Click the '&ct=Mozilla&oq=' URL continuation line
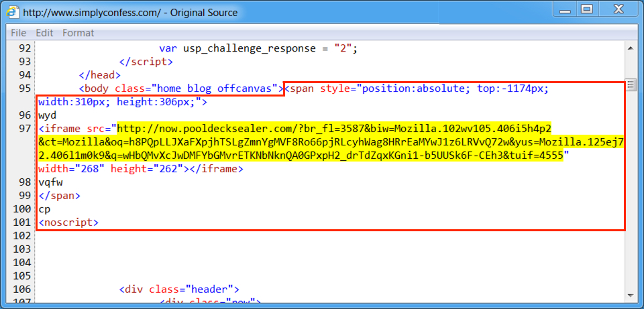This screenshot has width=644, height=309. point(332,142)
